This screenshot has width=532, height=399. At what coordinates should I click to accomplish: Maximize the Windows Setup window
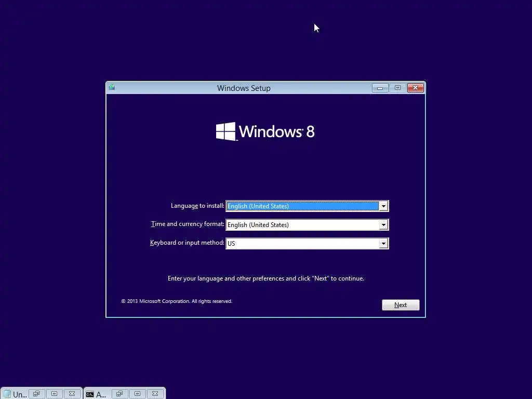pyautogui.click(x=397, y=88)
